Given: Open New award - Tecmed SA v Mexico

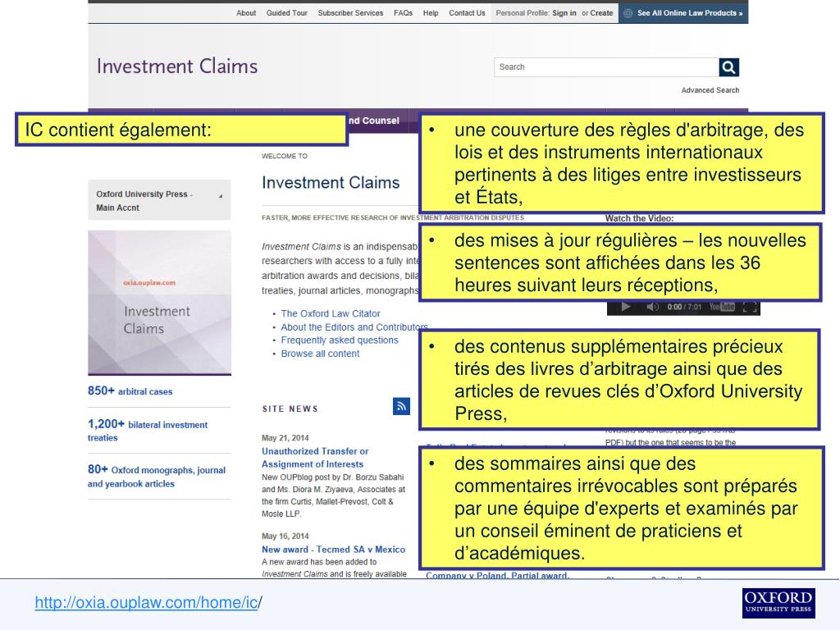Looking at the screenshot, I should pos(333,549).
